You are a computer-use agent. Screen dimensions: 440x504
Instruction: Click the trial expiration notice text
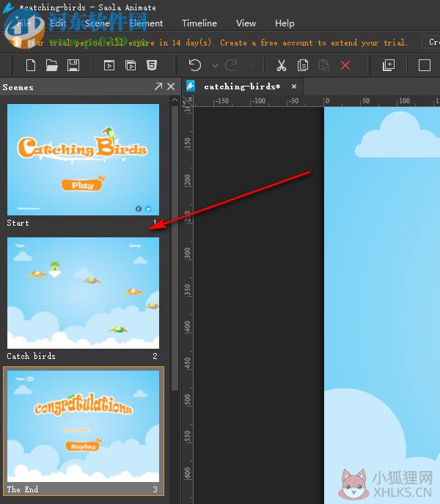(x=218, y=42)
